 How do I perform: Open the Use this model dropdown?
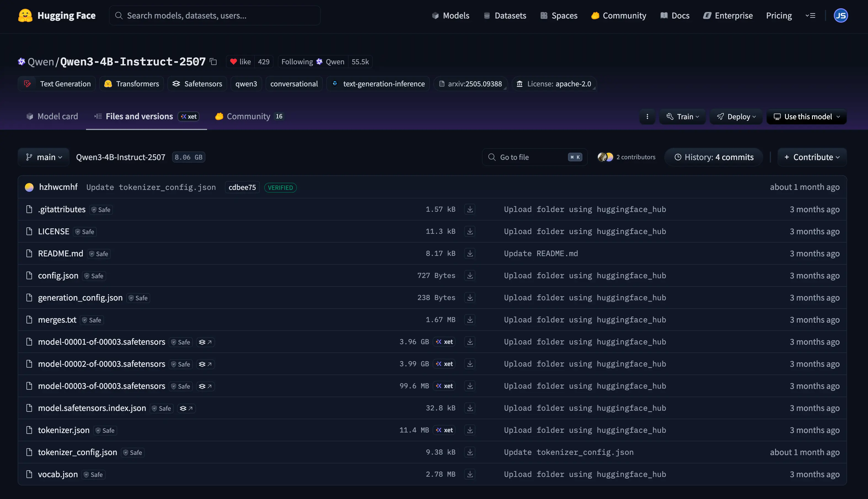[x=806, y=117]
